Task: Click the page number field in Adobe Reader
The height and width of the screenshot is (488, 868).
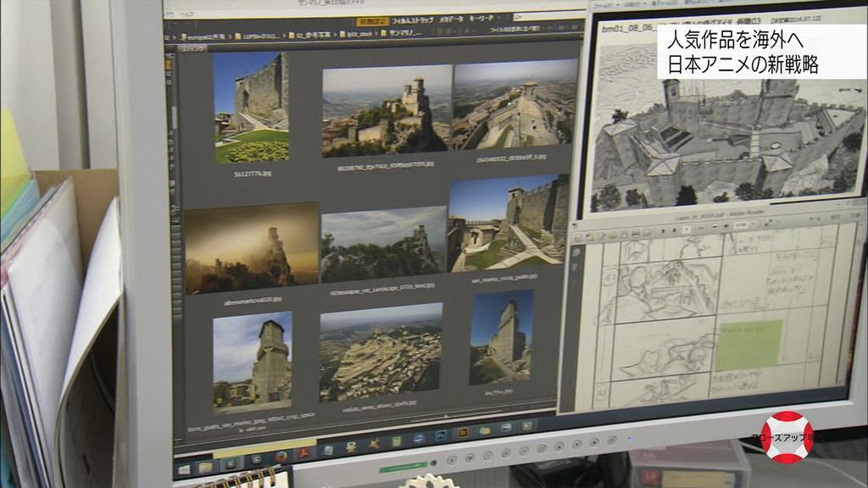Action: (x=687, y=229)
